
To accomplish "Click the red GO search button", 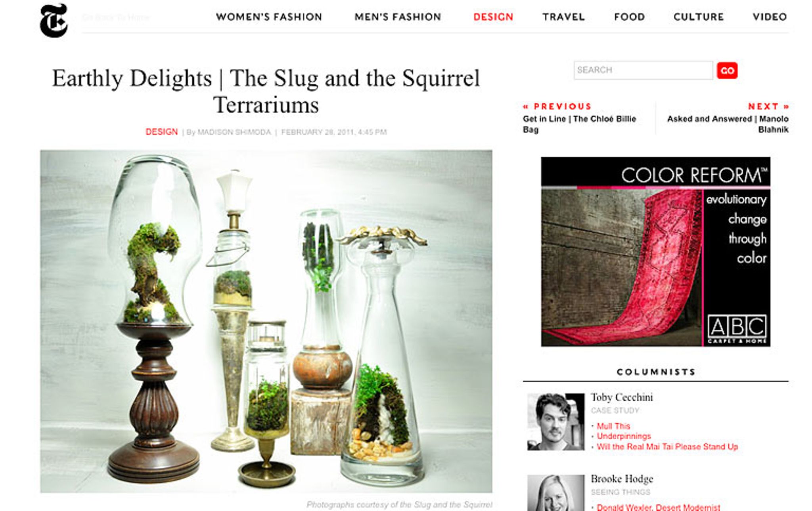I will [x=727, y=71].
